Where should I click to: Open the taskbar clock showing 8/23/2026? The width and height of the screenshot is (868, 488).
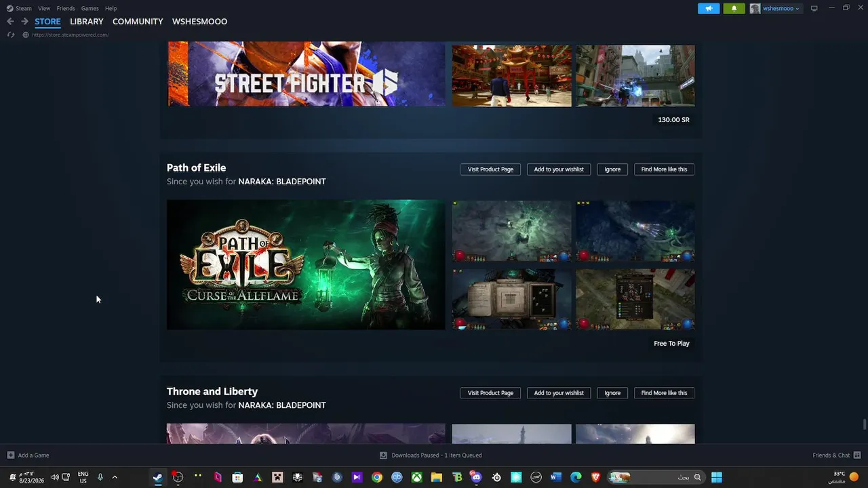31,477
